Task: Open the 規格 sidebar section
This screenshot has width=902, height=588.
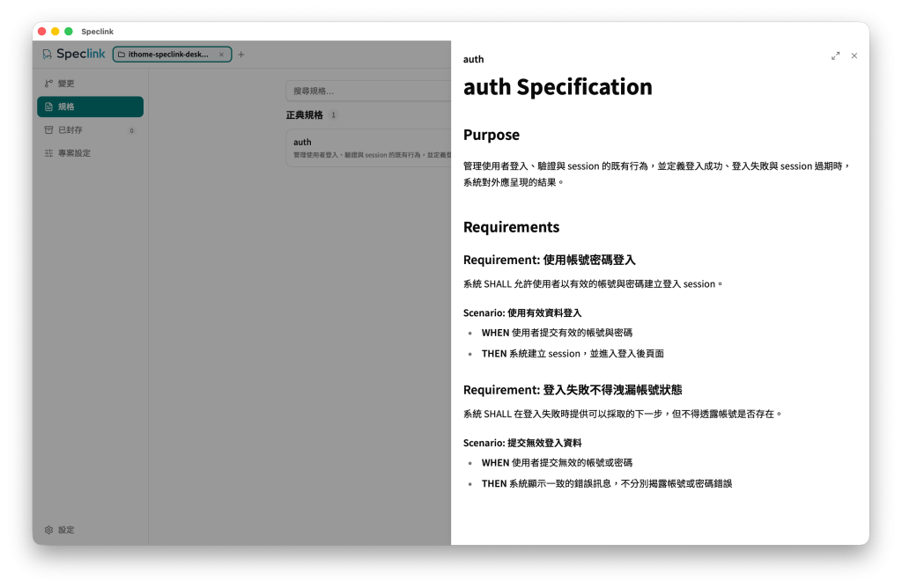Action: point(91,107)
